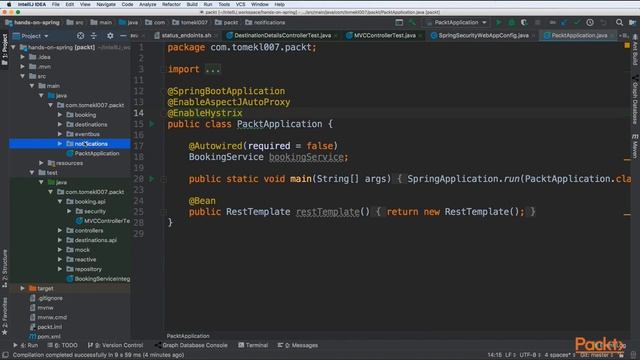640x360 pixels.
Task: Expand the collapsed import statement
Action: click(213, 69)
